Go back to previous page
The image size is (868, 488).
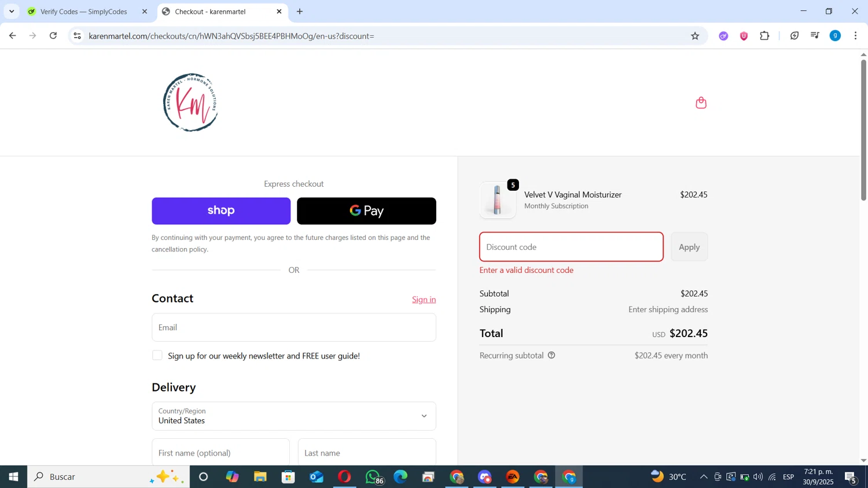tap(12, 36)
